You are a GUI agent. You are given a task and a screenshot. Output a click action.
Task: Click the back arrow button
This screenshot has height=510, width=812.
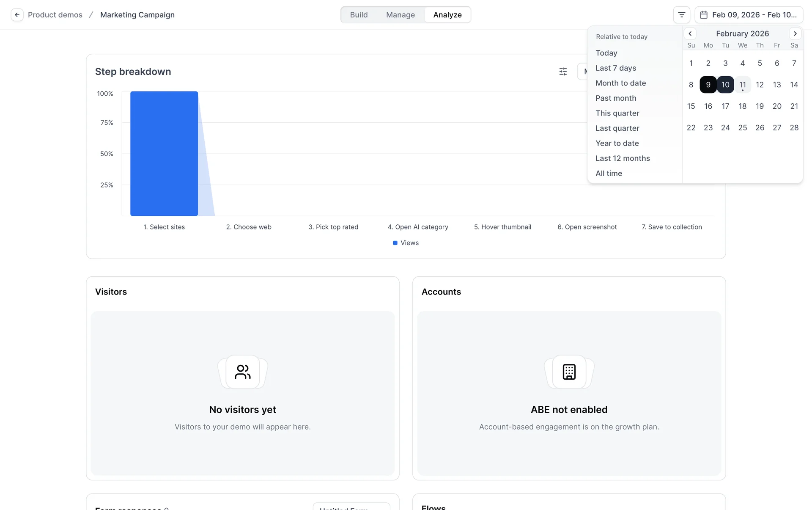[17, 15]
